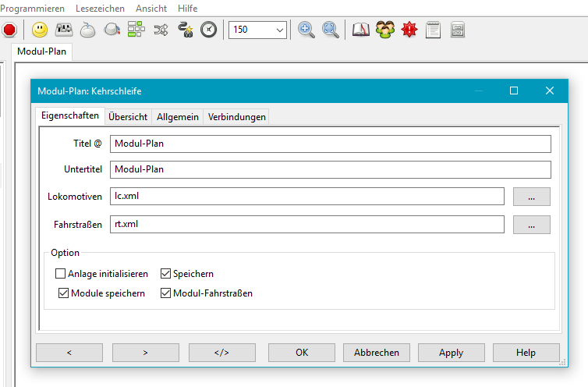This screenshot has width=588, height=387.
Task: Click the yellow smiley face icon
Action: (x=40, y=30)
